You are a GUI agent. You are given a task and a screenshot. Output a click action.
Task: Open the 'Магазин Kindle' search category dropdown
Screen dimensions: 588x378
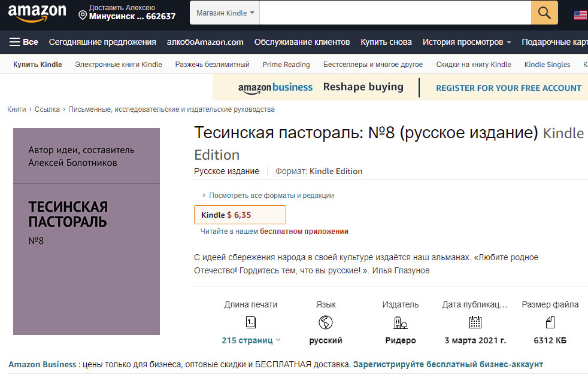pos(225,13)
